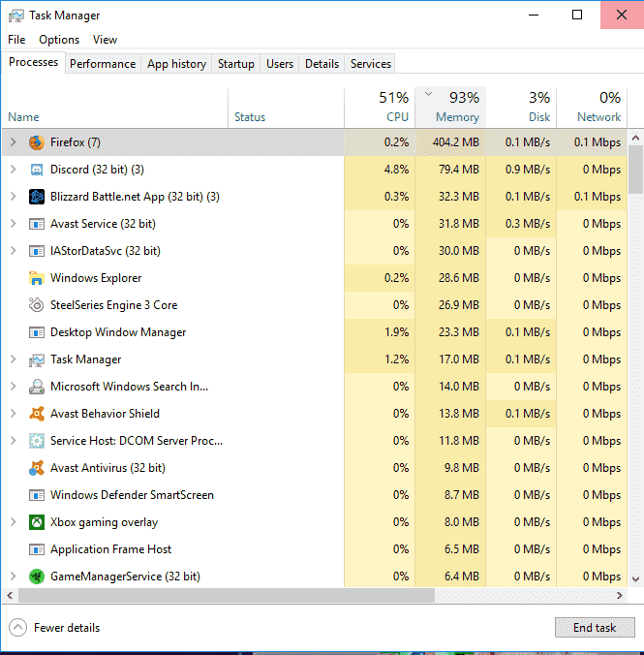This screenshot has height=655, width=644.
Task: Sort processes by Memory column header
Action: coord(450,108)
